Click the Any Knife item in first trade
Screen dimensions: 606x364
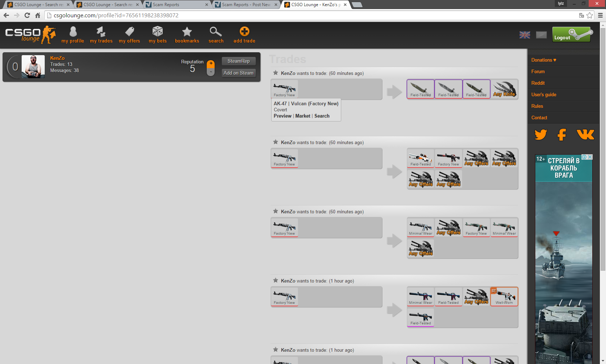(x=504, y=89)
